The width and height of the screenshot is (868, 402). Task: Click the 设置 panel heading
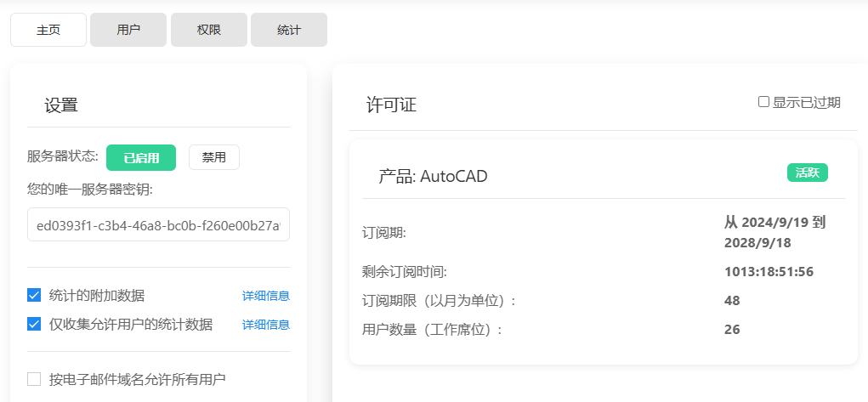coord(61,105)
